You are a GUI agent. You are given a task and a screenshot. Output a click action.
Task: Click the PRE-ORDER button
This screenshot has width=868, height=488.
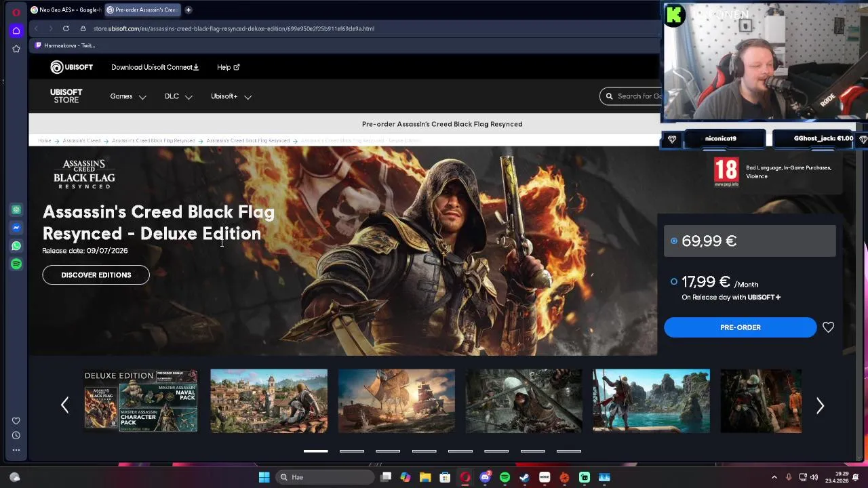(x=741, y=327)
